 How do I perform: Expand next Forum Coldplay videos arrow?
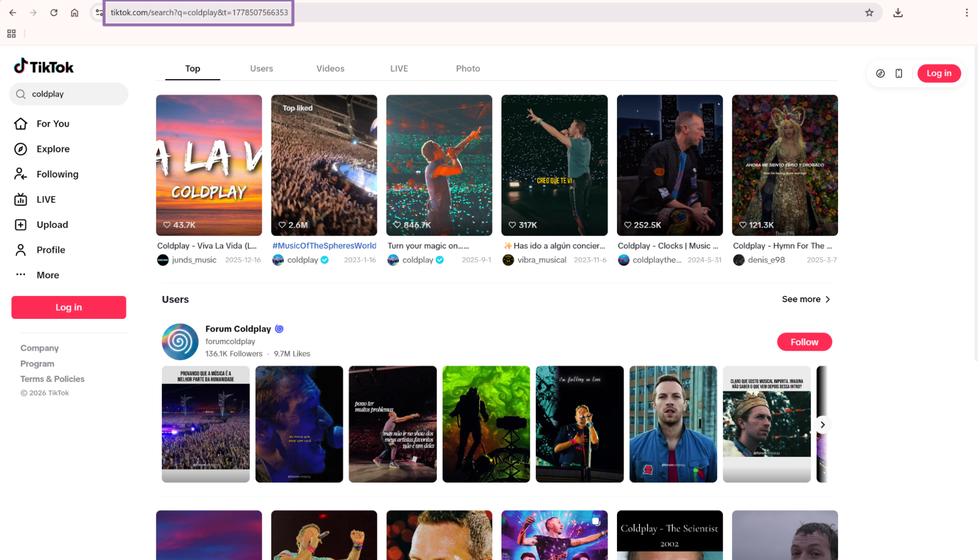822,425
